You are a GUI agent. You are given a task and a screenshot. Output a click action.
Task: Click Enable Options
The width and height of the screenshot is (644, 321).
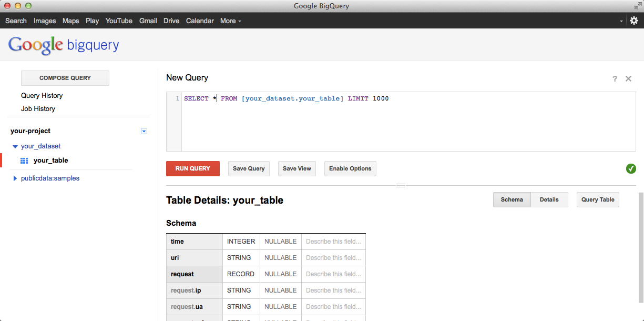pos(350,168)
